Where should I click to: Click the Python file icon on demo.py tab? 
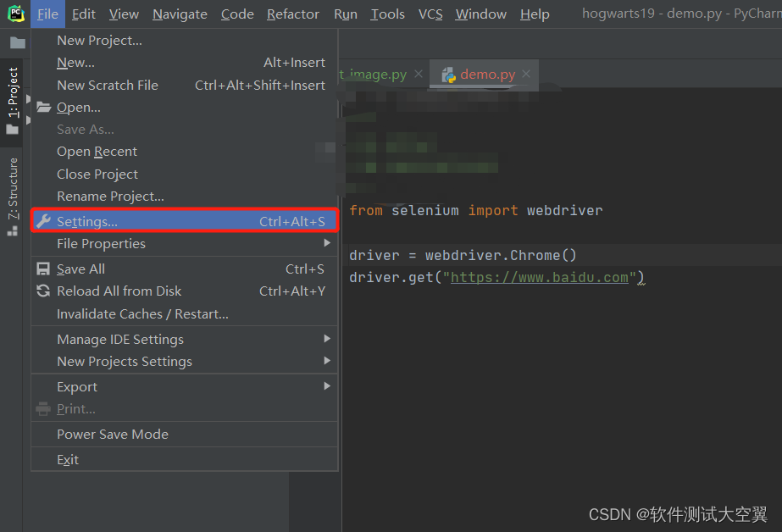click(448, 75)
